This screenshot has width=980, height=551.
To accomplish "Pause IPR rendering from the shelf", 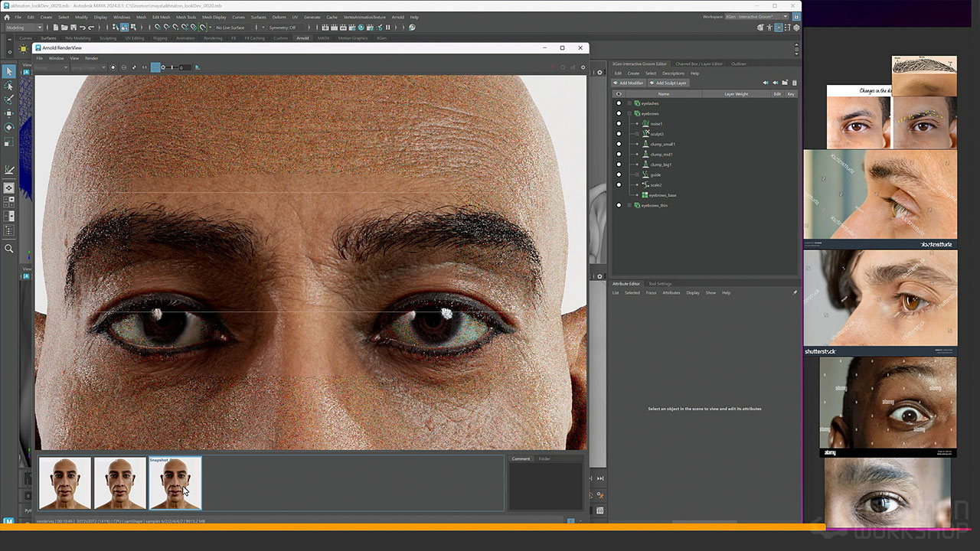I will (387, 28).
